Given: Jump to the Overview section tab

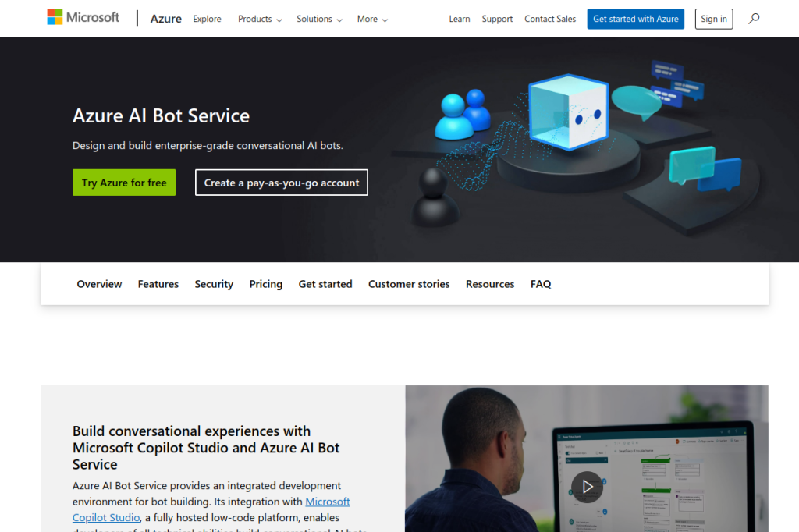Looking at the screenshot, I should click(x=99, y=284).
